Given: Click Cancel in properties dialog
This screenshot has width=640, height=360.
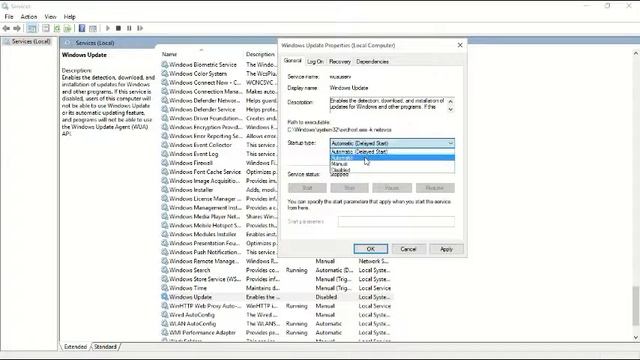Looking at the screenshot, I should point(408,249).
